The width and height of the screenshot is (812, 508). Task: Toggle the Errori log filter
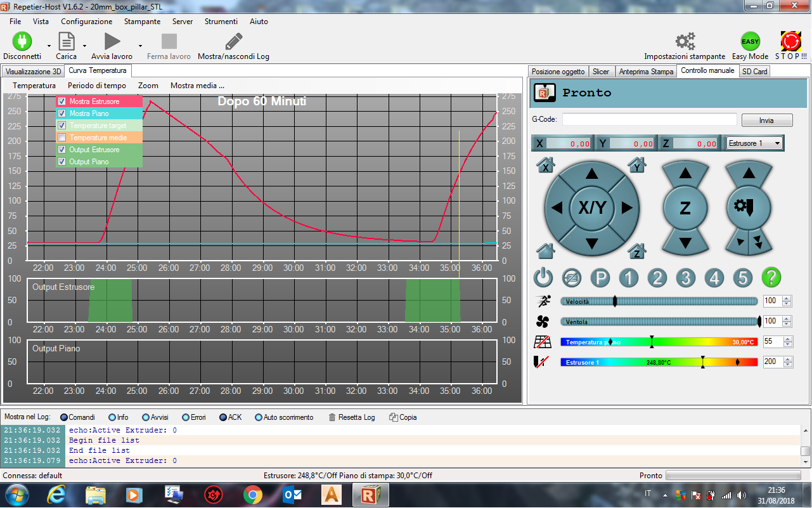pos(185,417)
